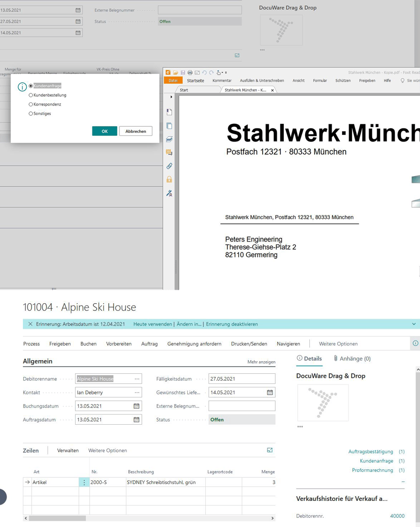Click OK in the document type dialog
The image size is (420, 527).
(x=105, y=131)
